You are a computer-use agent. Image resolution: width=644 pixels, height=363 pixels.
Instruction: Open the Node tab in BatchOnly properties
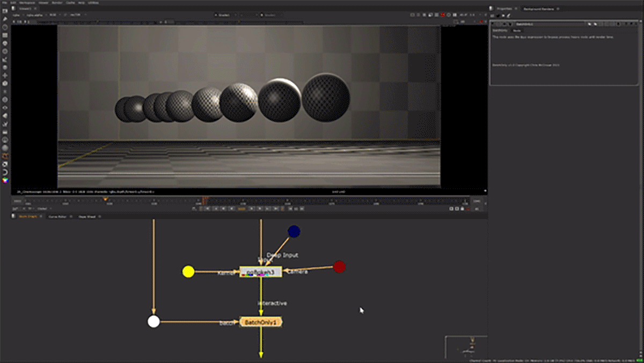[516, 31]
